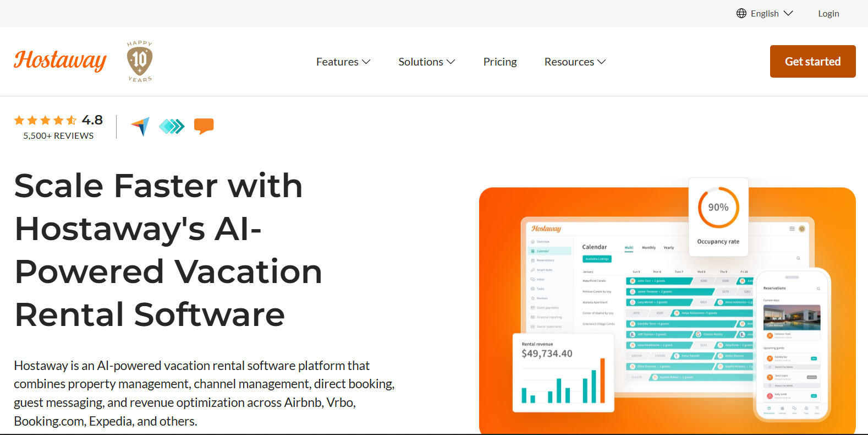Click the Resources chevron arrow
This screenshot has height=435, width=868.
point(602,62)
